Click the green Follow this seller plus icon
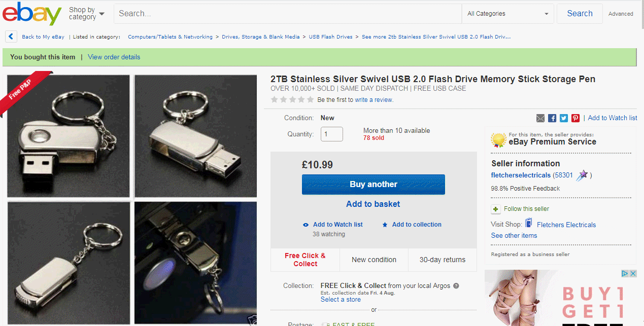The width and height of the screenshot is (644, 326). coord(496,209)
